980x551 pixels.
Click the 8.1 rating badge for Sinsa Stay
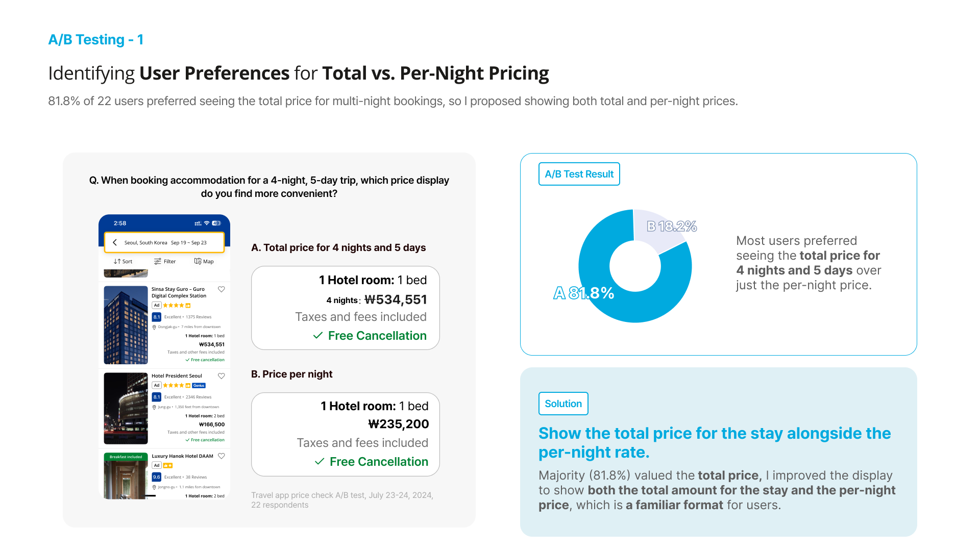[x=157, y=317]
